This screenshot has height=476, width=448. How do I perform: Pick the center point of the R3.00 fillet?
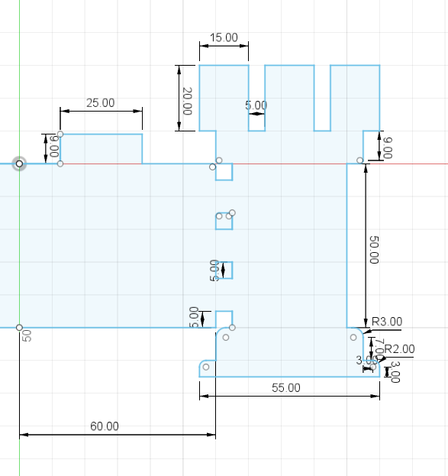tap(353, 337)
